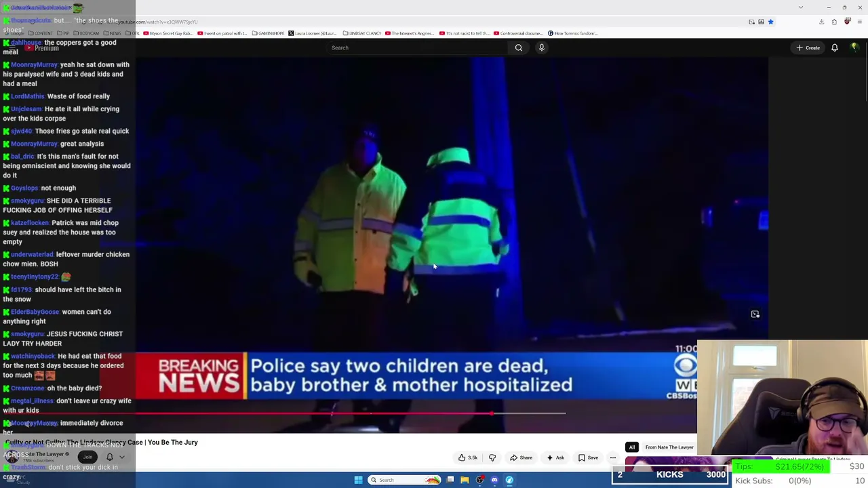The height and width of the screenshot is (488, 868).
Task: Click username 'Creamzone' in chat
Action: [27, 388]
